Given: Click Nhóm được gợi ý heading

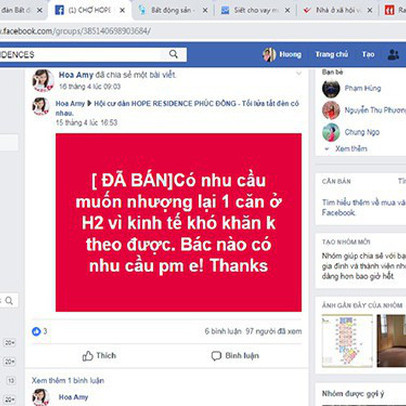Looking at the screenshot, I should coord(353,394).
